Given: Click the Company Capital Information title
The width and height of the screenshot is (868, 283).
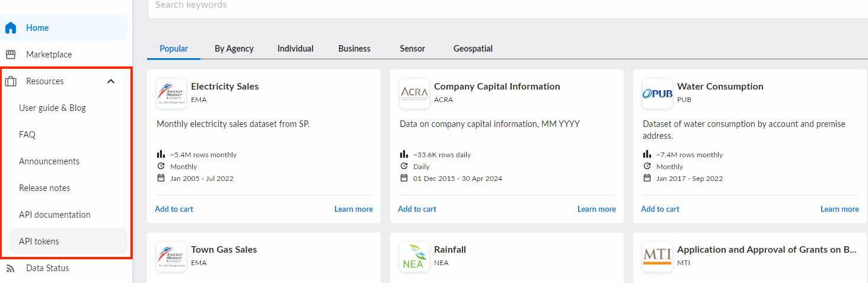Looking at the screenshot, I should [x=497, y=87].
